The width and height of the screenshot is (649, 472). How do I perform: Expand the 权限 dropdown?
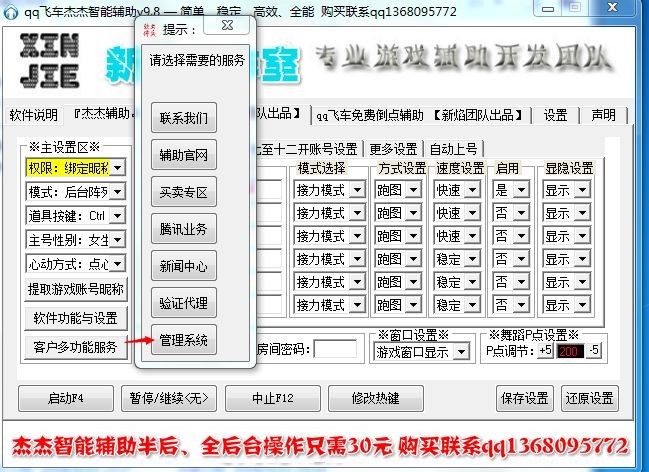(118, 168)
